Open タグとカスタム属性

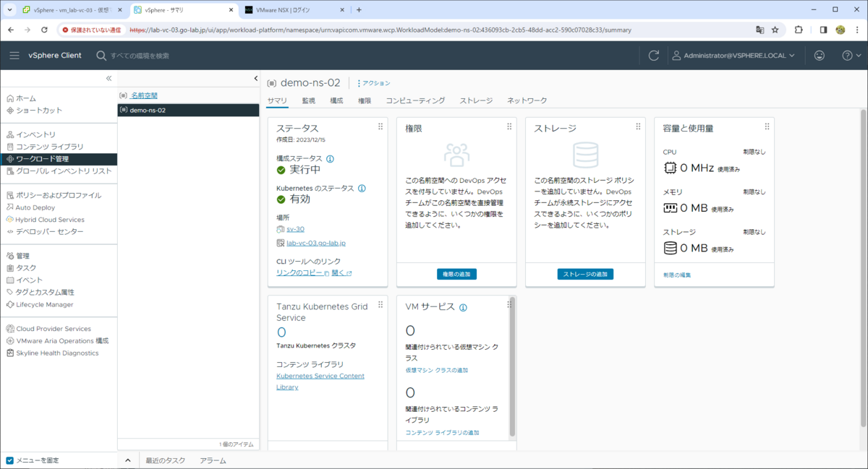click(46, 292)
